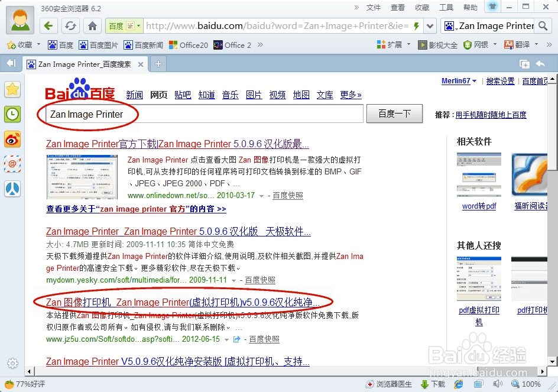
Task: Go to the browser home page icon
Action: pyautogui.click(x=93, y=25)
